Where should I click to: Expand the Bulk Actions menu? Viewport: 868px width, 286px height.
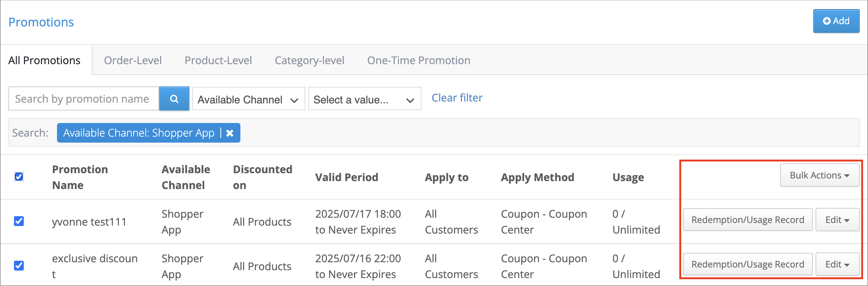click(819, 175)
